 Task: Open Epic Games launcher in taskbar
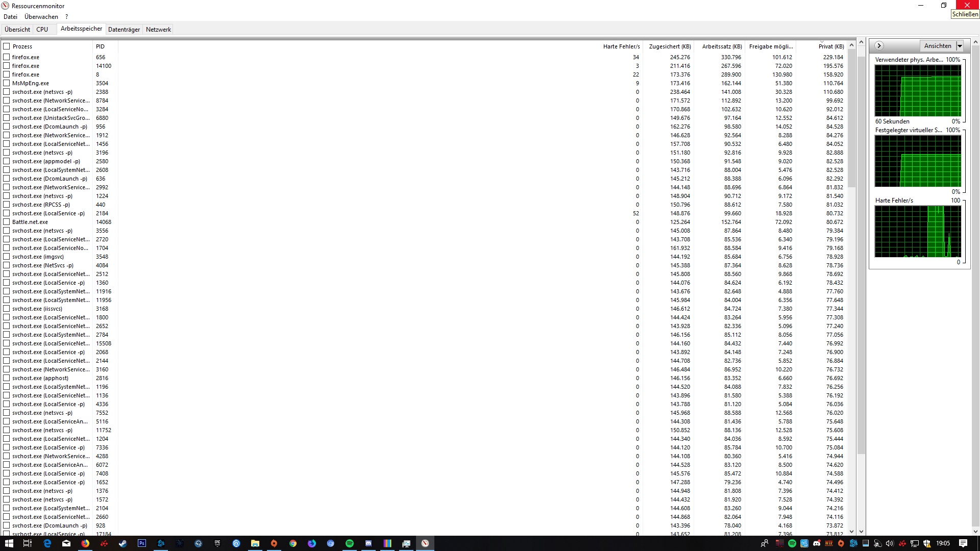pos(217,543)
